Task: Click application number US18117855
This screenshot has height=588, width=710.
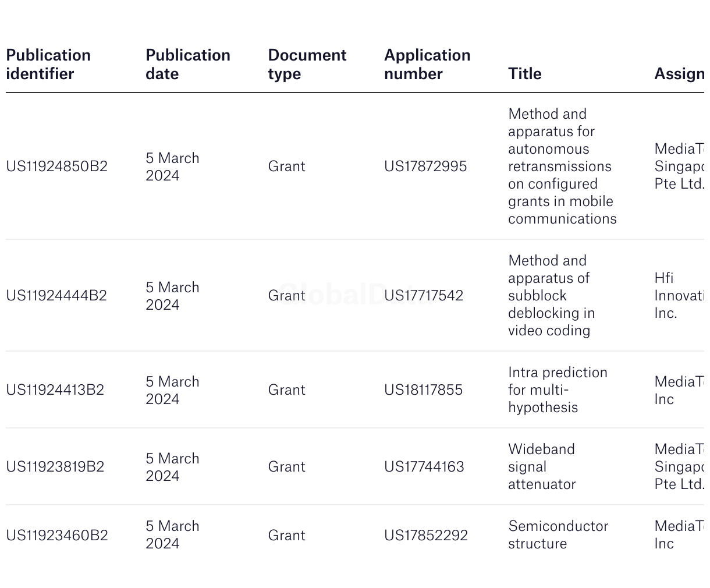Action: 424,390
